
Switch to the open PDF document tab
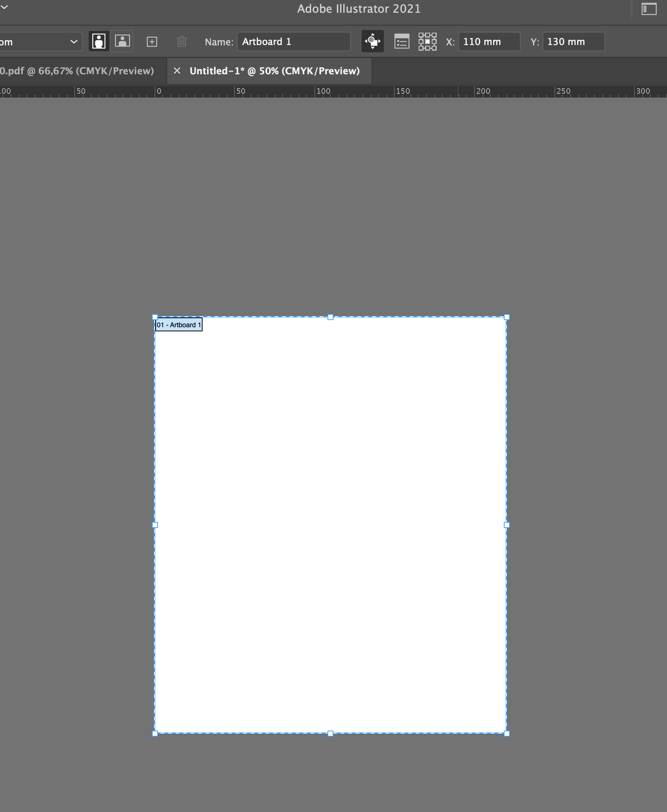[x=77, y=71]
